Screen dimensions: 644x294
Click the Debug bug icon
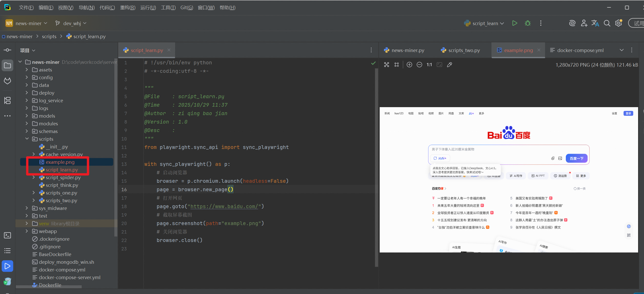[x=528, y=23]
